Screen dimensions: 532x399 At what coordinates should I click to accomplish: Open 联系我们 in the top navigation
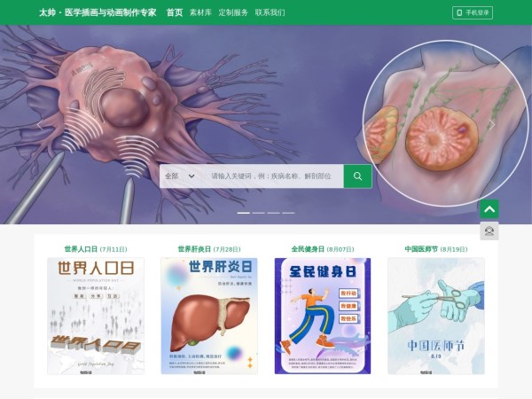(270, 12)
